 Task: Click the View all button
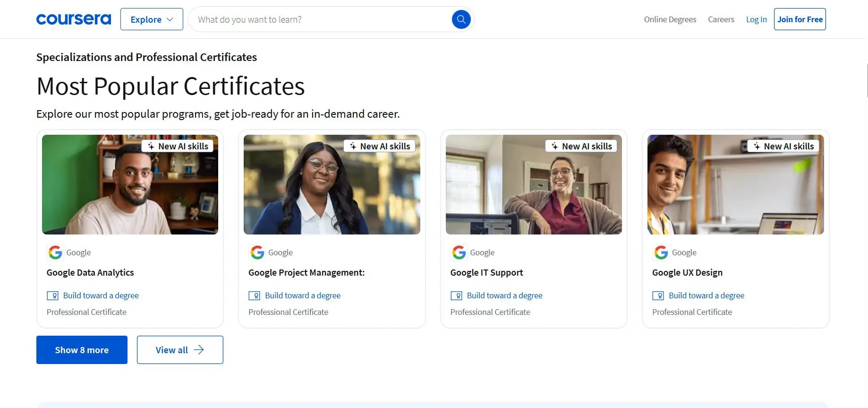click(180, 350)
